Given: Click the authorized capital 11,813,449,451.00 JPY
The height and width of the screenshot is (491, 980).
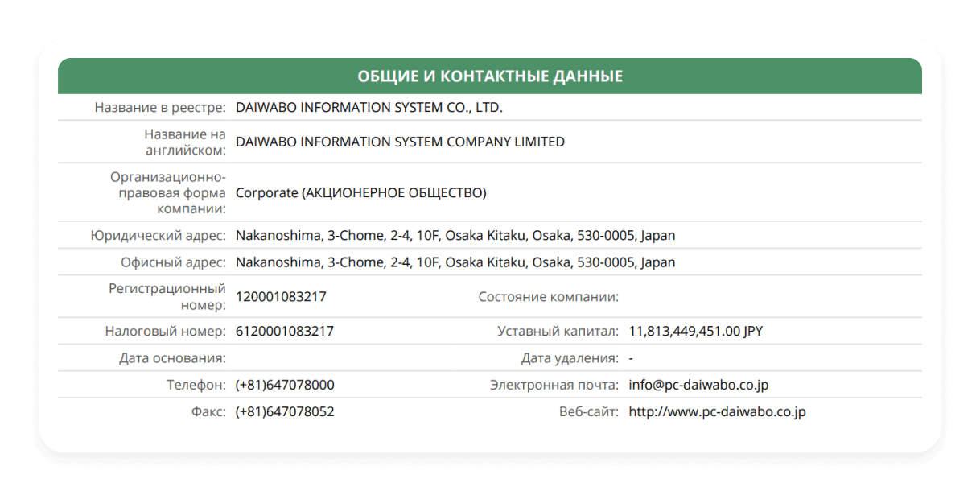Looking at the screenshot, I should click(695, 332).
